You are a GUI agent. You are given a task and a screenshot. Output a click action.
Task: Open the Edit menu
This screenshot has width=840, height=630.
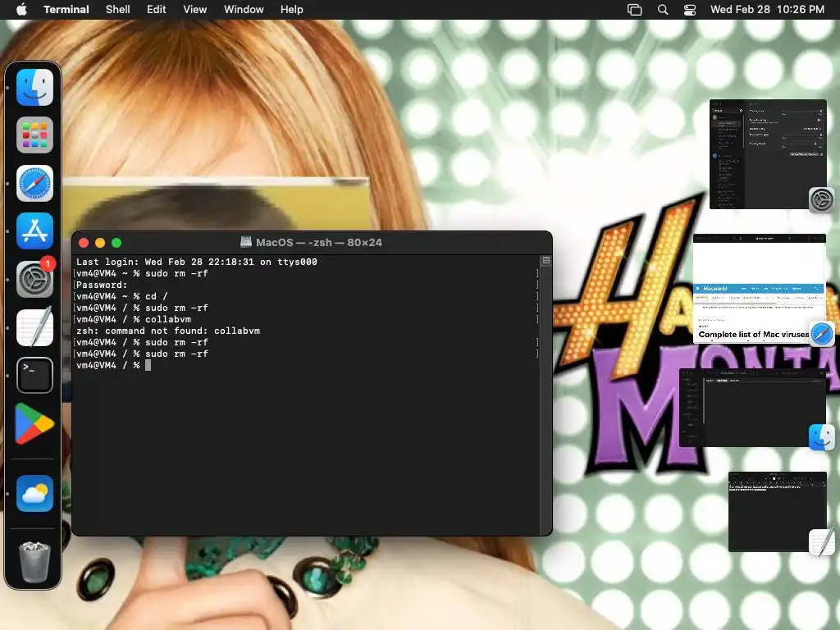tap(157, 9)
